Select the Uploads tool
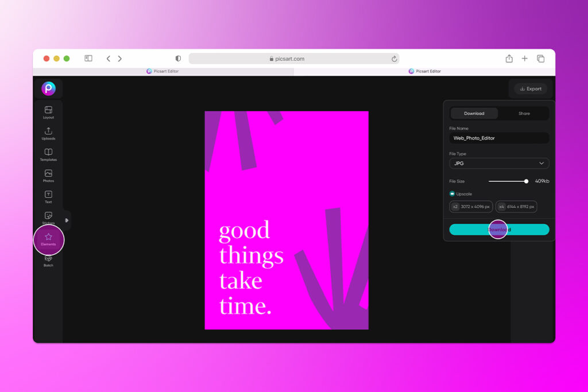This screenshot has height=392, width=588. (48, 134)
